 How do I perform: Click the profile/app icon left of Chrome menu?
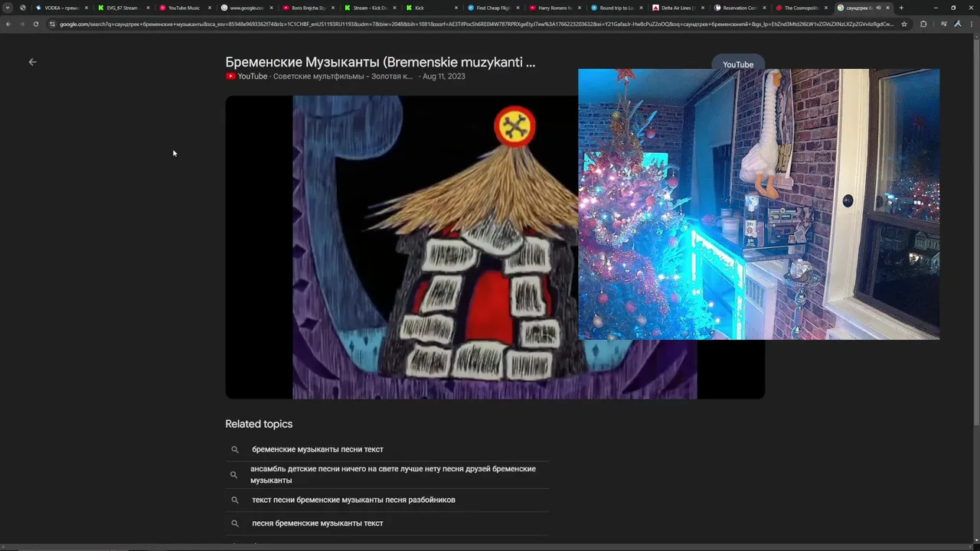click(x=957, y=24)
